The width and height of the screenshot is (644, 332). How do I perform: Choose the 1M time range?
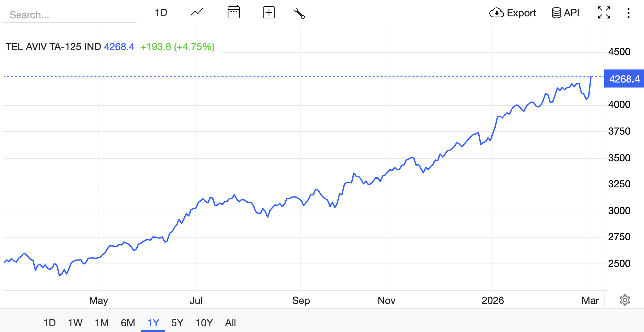click(x=102, y=323)
